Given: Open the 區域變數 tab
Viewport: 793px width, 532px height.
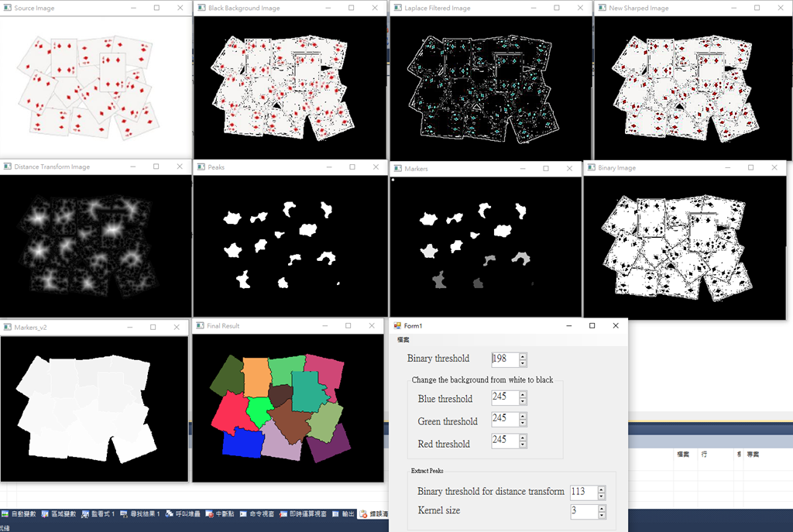Looking at the screenshot, I should [x=59, y=513].
